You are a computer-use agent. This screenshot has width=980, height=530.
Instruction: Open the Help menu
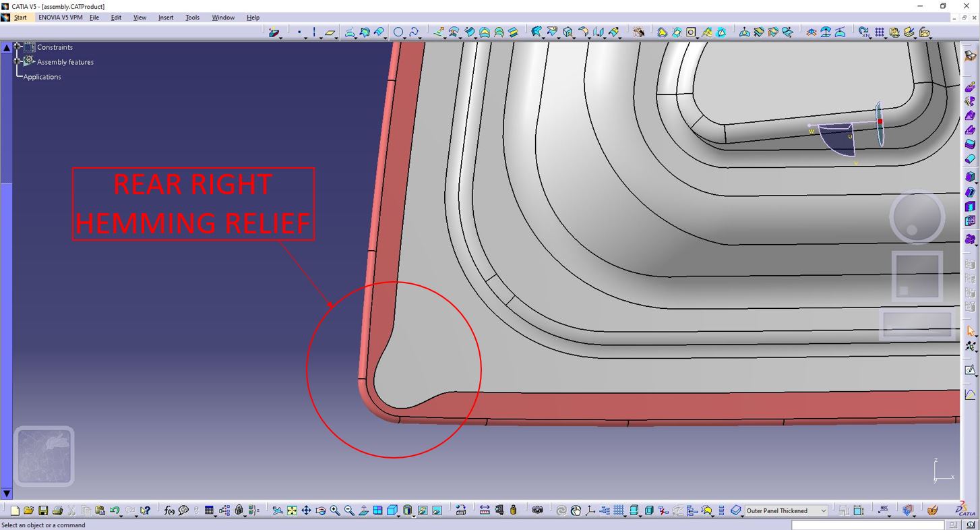253,18
